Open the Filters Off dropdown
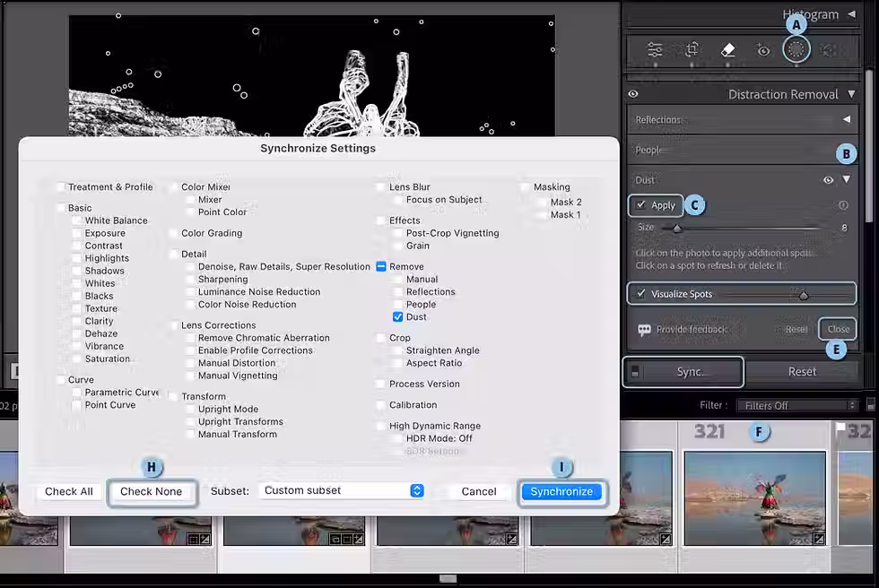 (797, 405)
